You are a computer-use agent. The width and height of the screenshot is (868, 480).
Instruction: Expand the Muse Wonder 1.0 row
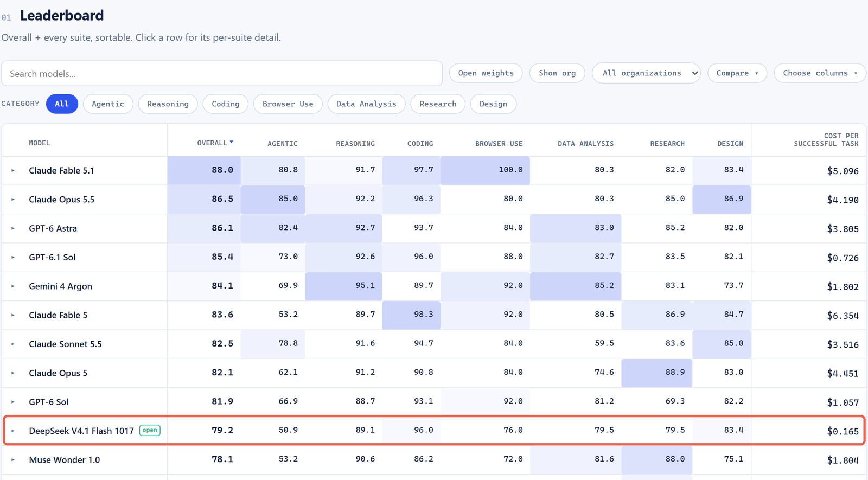13,460
